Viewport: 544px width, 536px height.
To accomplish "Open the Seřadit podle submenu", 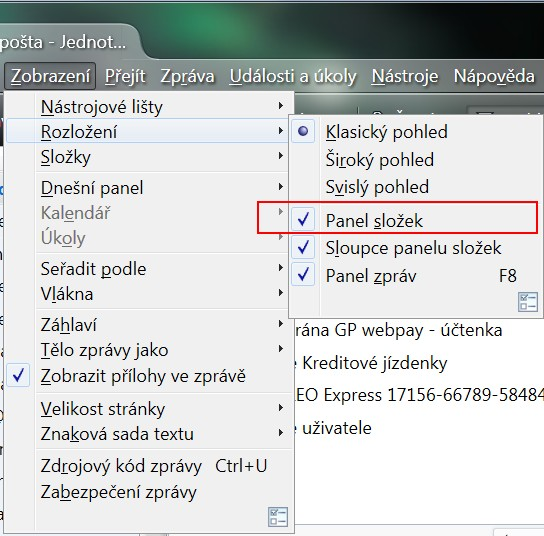I will pyautogui.click(x=149, y=269).
